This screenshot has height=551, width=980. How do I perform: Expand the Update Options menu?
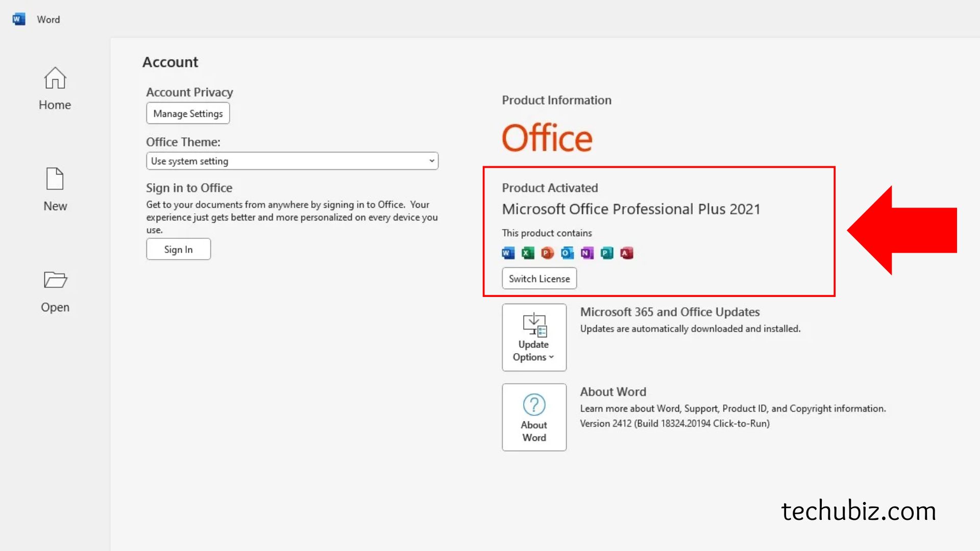coord(534,338)
